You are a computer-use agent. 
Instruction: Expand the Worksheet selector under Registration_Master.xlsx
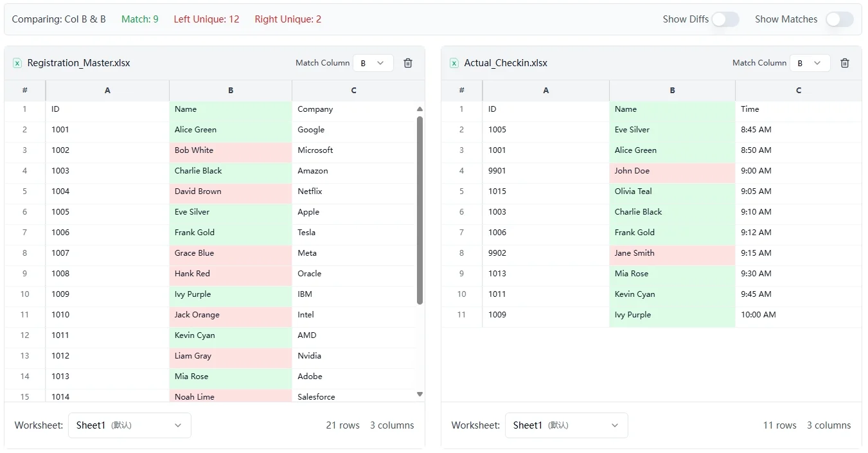point(129,425)
